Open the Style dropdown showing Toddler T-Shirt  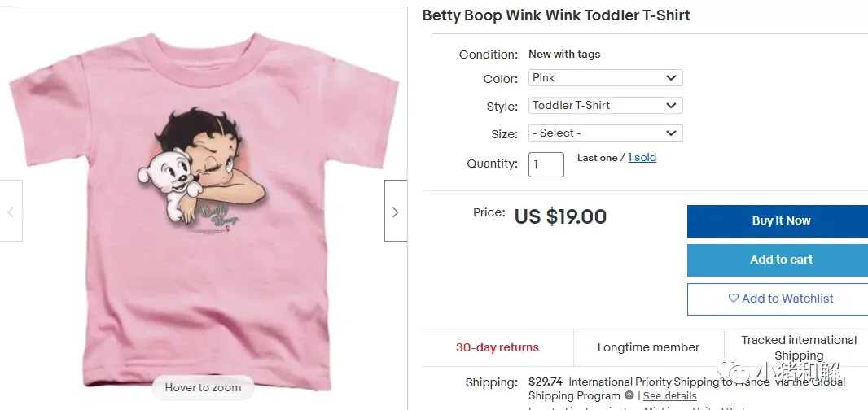605,106
